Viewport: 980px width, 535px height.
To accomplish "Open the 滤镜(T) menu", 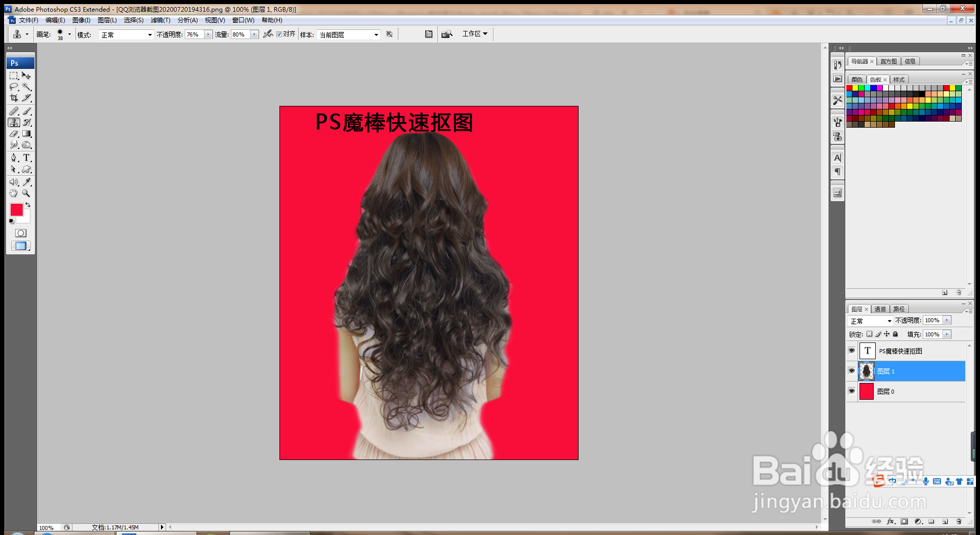I will point(160,20).
